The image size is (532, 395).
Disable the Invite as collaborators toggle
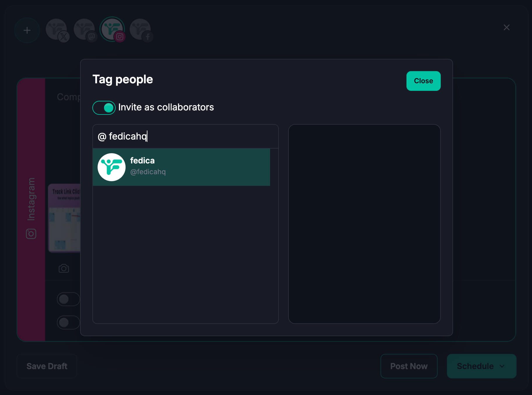click(x=104, y=107)
